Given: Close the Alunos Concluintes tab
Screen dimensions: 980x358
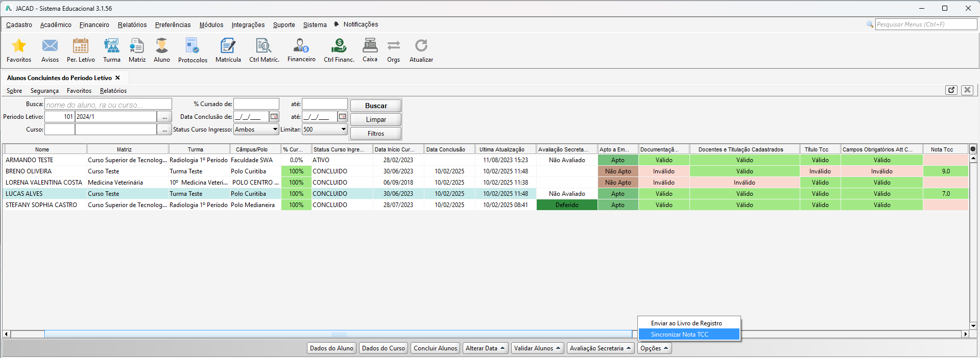Looking at the screenshot, I should (x=117, y=78).
